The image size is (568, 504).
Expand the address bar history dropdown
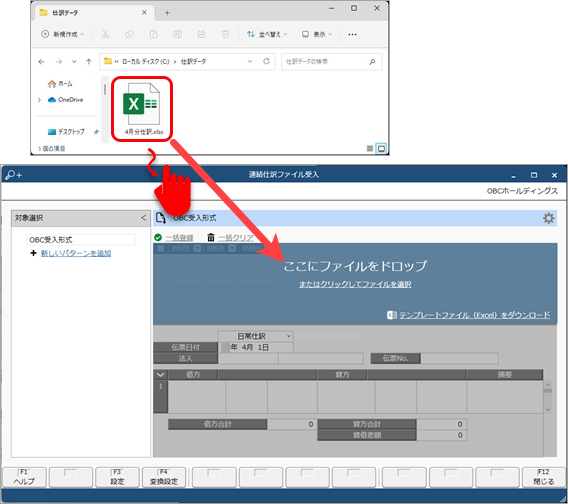coord(250,61)
